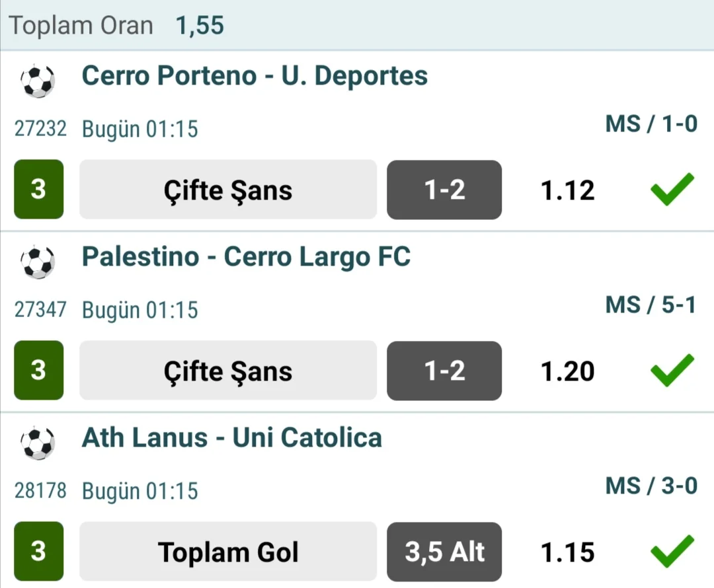
Task: Open Cerro Porteno - U. Deportes match
Action: [255, 76]
